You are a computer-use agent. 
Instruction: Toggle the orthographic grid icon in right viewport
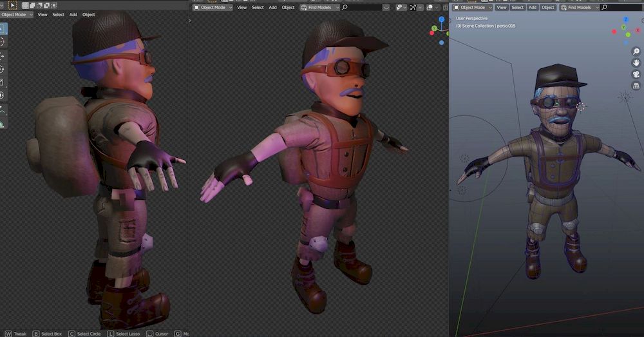tap(636, 86)
